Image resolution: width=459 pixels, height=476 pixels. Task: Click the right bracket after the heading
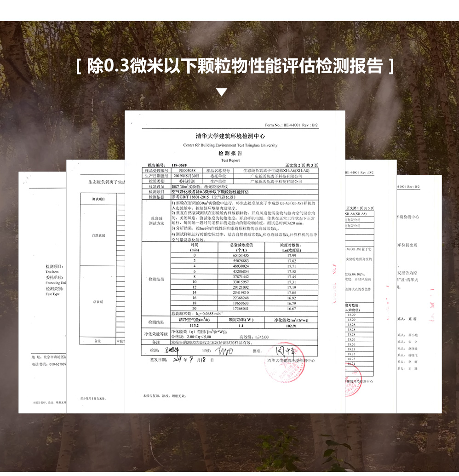(x=391, y=66)
